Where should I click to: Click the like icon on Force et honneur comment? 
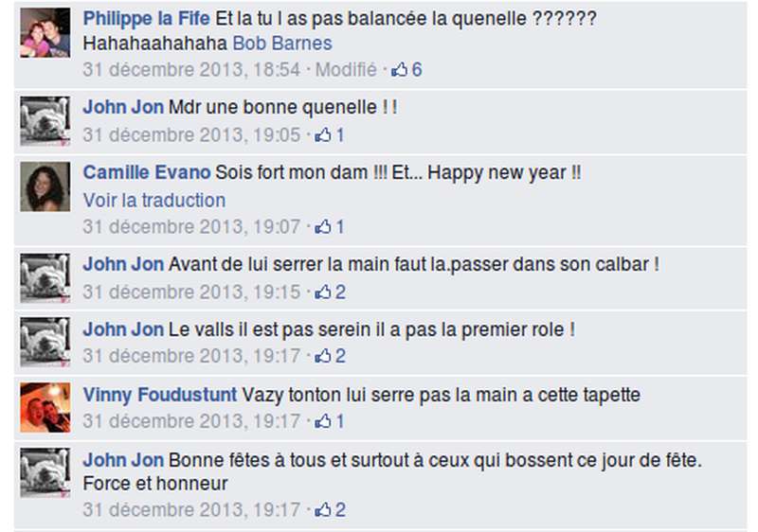[323, 510]
